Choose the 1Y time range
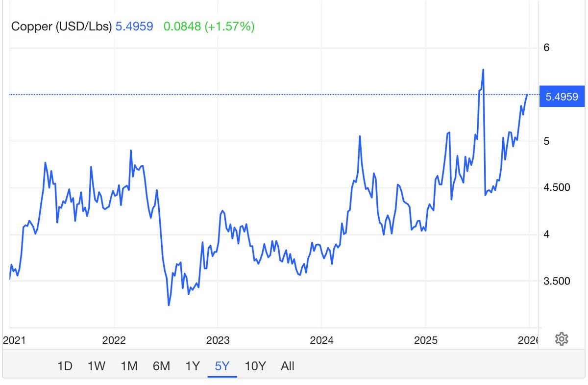The width and height of the screenshot is (588, 385). pyautogui.click(x=193, y=366)
